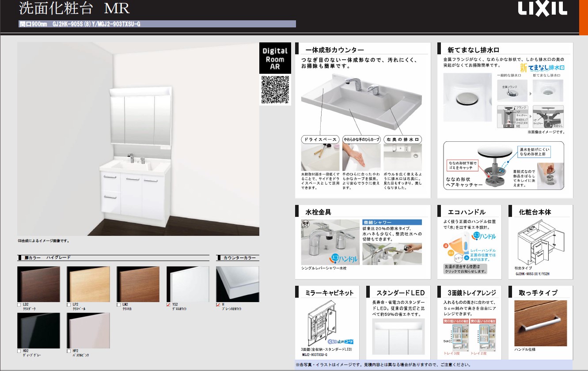
Task: Click the vanity body line drawing
Action: (542, 241)
